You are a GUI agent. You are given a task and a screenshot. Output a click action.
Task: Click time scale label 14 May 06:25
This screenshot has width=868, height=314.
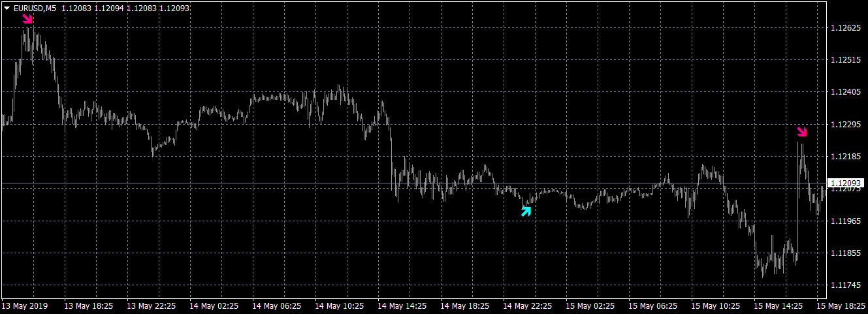(277, 306)
